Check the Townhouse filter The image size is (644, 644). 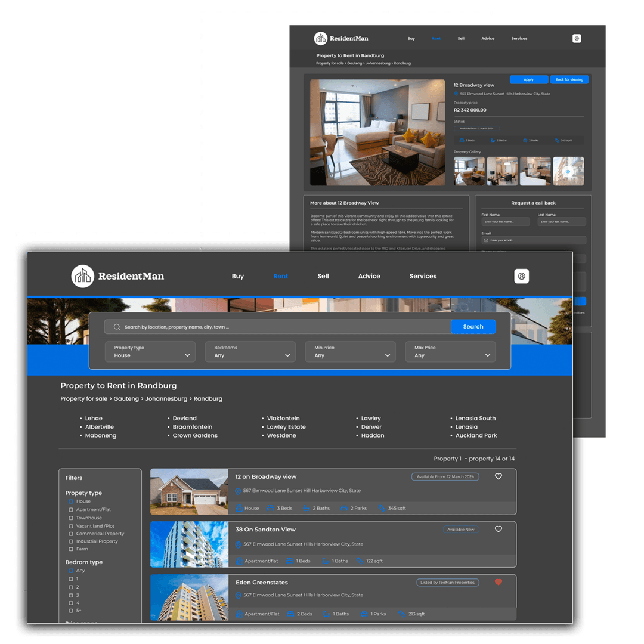[70, 518]
